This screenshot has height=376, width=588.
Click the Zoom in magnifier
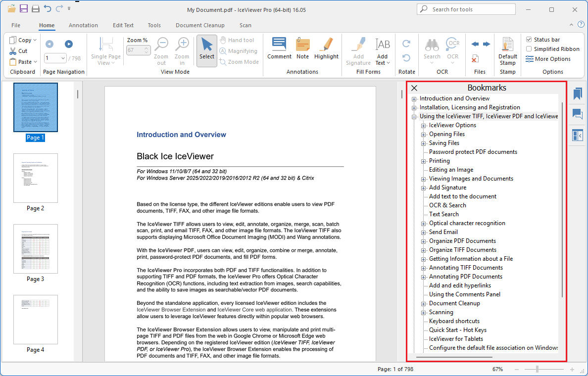[x=182, y=51]
